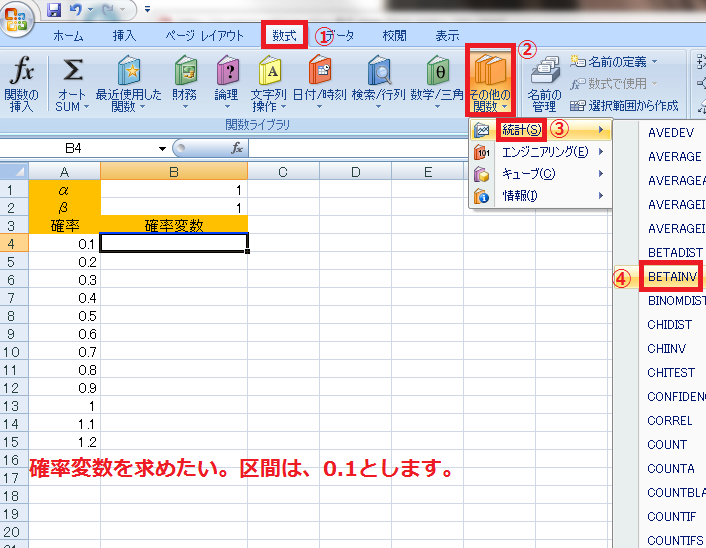
Task: Choose AVERAGE from the function list
Action: [x=674, y=156]
